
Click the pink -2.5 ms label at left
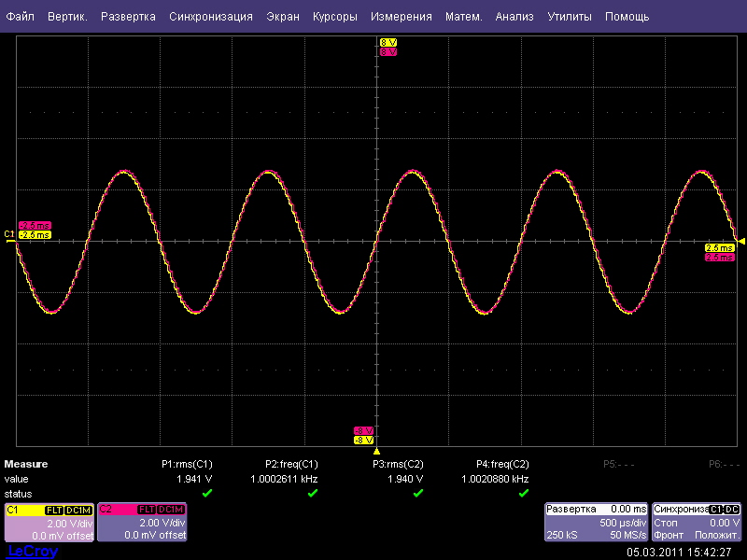(35, 225)
